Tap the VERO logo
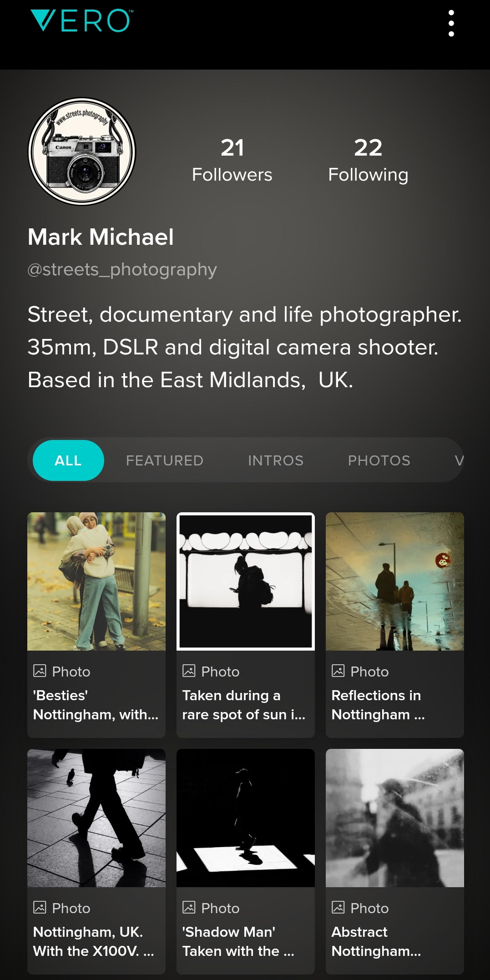 (81, 21)
